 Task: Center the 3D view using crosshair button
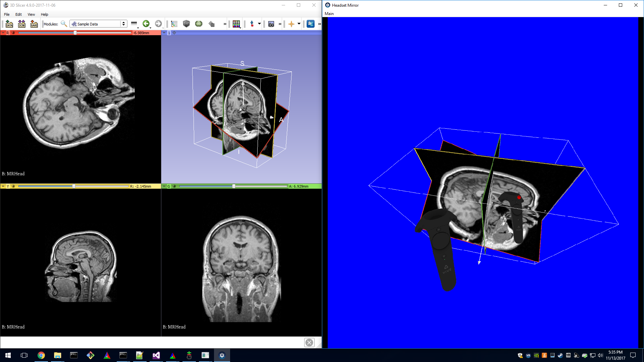click(x=174, y=33)
